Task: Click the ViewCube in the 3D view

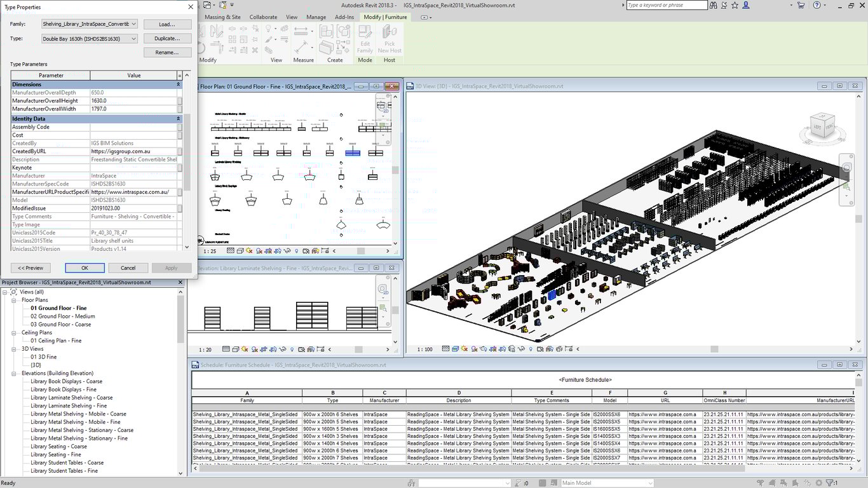Action: 822,125
